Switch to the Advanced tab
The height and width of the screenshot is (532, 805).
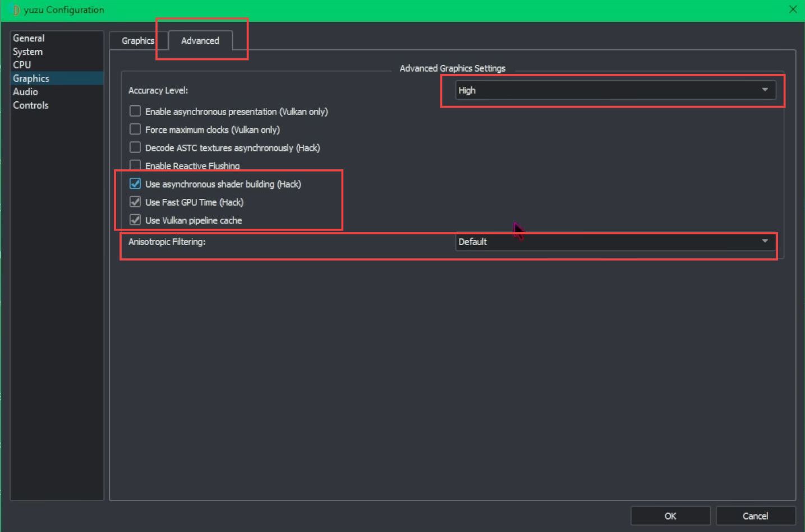200,41
